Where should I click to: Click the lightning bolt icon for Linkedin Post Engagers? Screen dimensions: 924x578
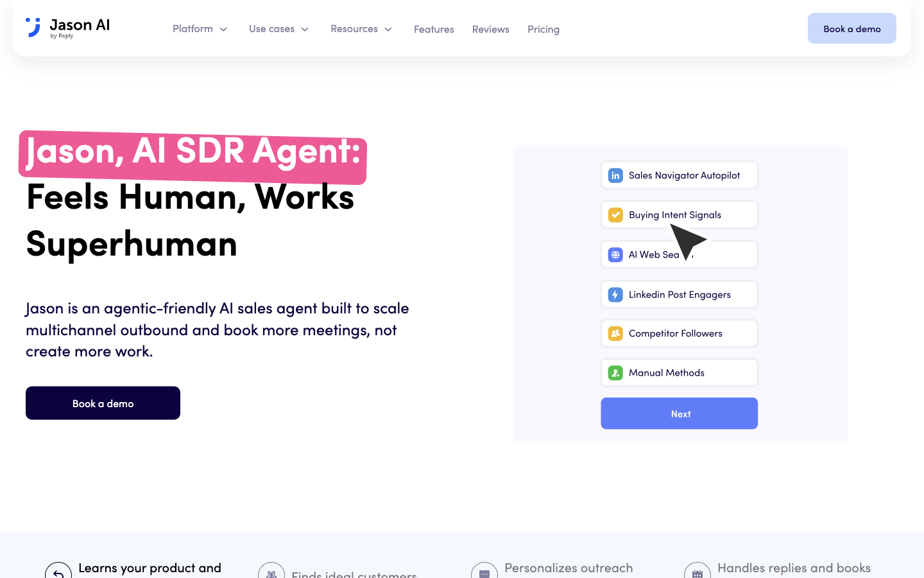pyautogui.click(x=615, y=295)
